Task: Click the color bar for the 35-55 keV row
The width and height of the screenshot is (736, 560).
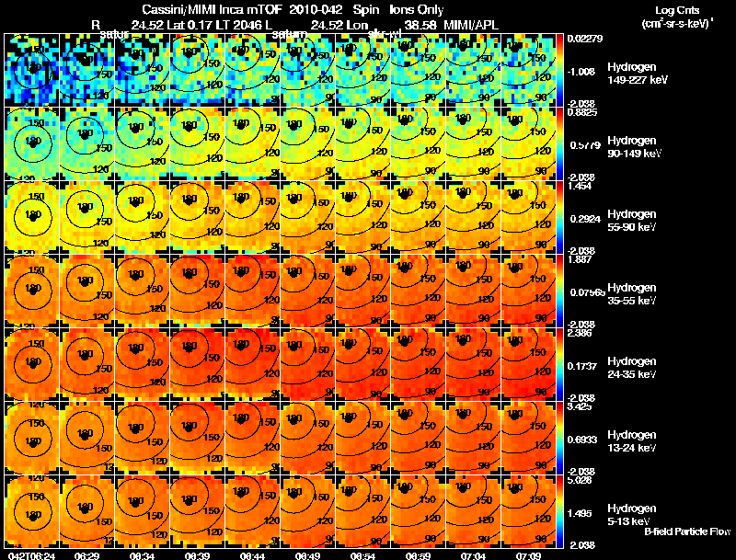Action: tap(559, 291)
